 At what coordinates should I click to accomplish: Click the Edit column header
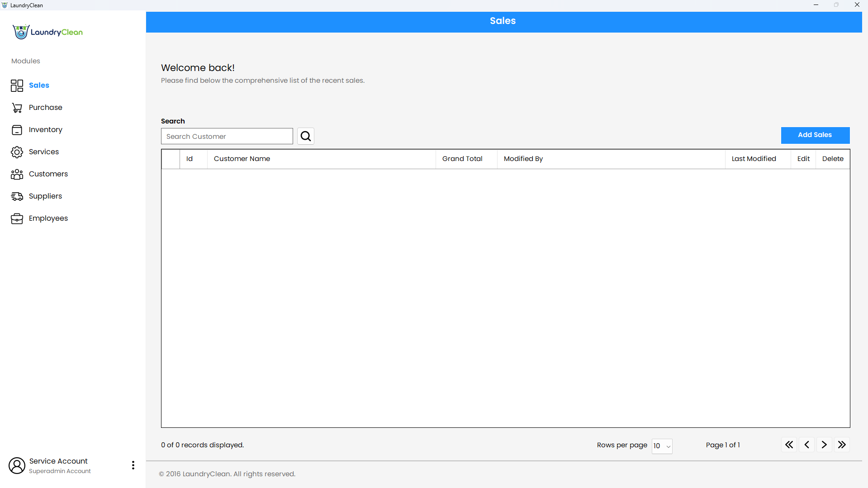pyautogui.click(x=803, y=159)
